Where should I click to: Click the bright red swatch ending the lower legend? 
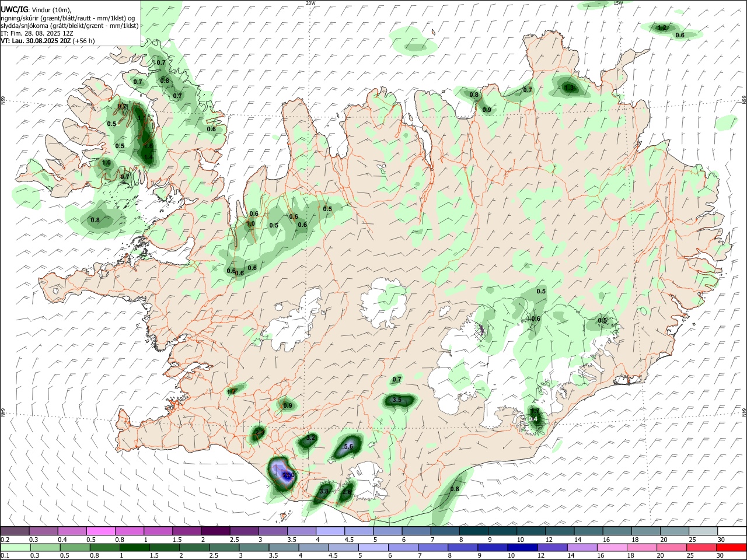click(732, 547)
